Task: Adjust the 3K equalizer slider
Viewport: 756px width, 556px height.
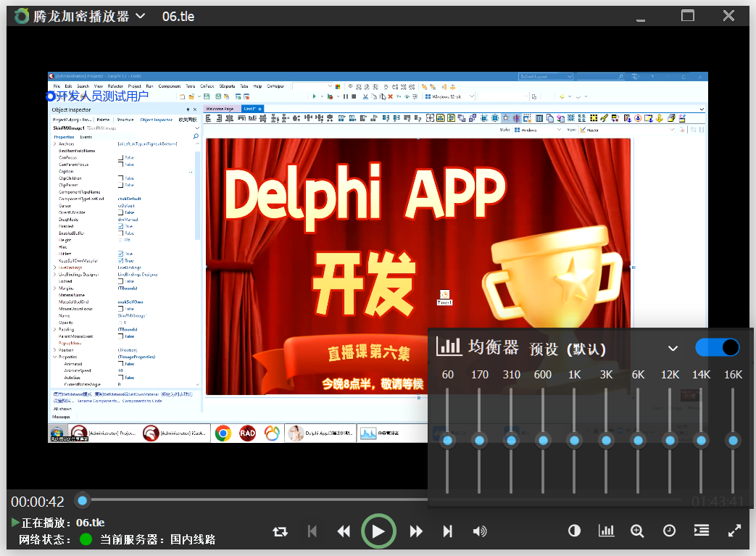Action: click(606, 440)
